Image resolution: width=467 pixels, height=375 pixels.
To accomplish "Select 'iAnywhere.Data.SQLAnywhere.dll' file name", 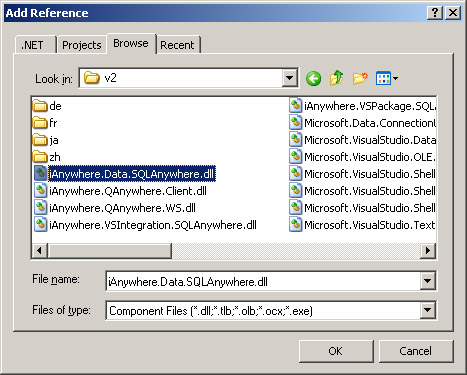I will 132,174.
